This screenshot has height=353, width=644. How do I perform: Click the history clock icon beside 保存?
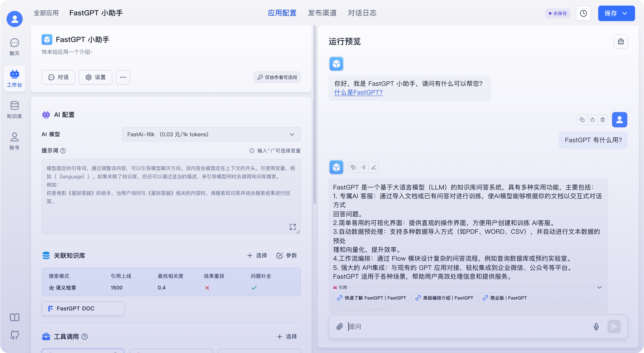click(583, 13)
